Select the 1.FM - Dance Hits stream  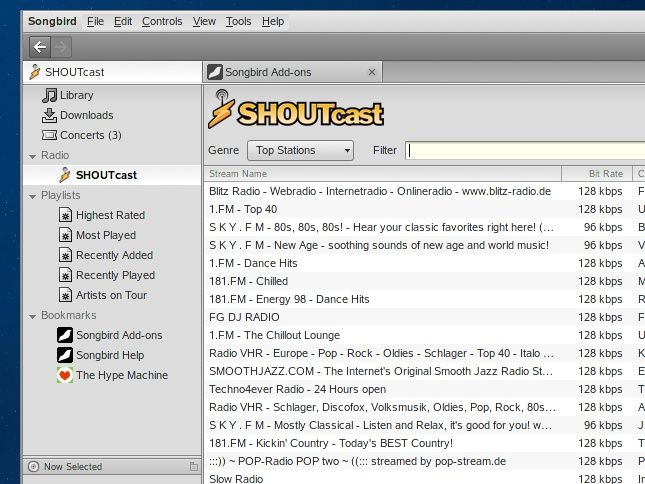tap(425, 263)
